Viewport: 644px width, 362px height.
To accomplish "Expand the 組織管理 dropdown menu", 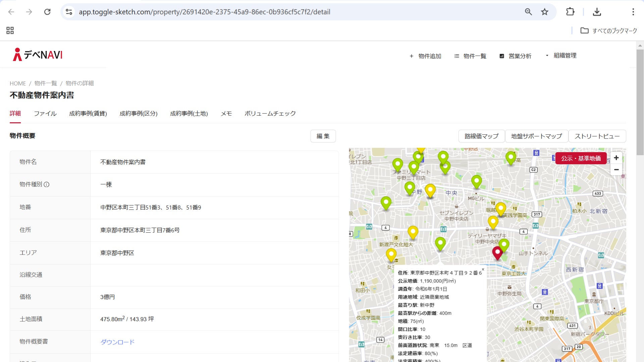I will (561, 56).
